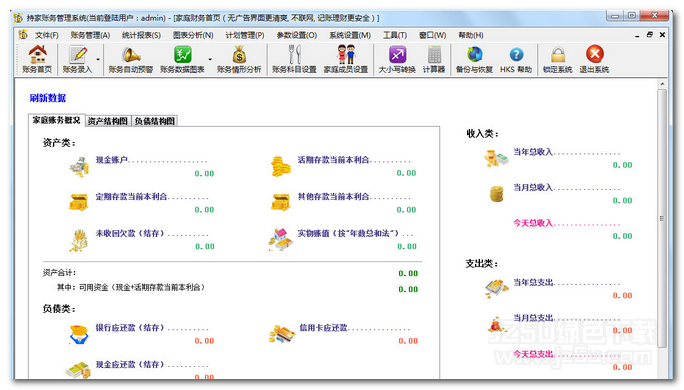Click the 现金应还款(结存) label
684x390 pixels.
(x=130, y=364)
